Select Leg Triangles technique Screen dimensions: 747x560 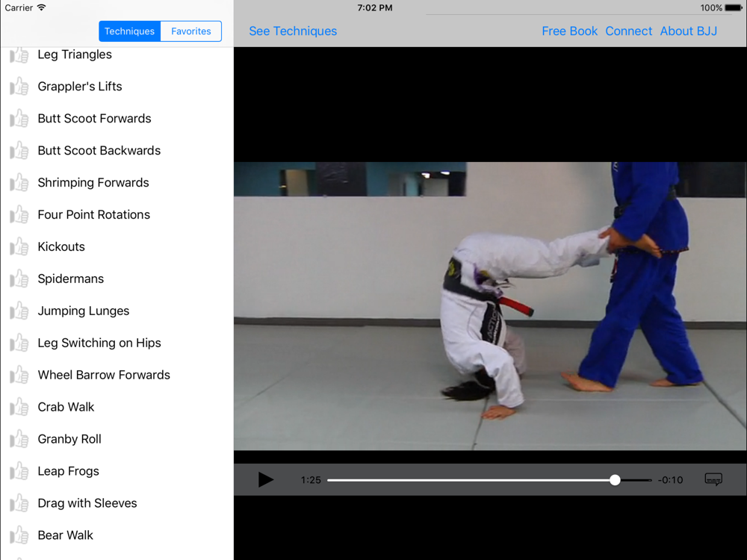[75, 55]
